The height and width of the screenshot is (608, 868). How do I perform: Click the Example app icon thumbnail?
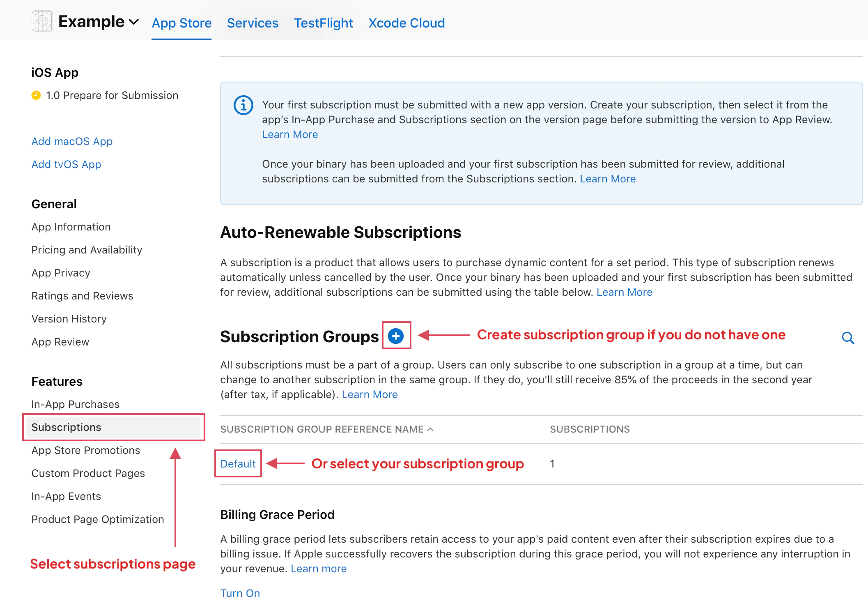pos(41,21)
